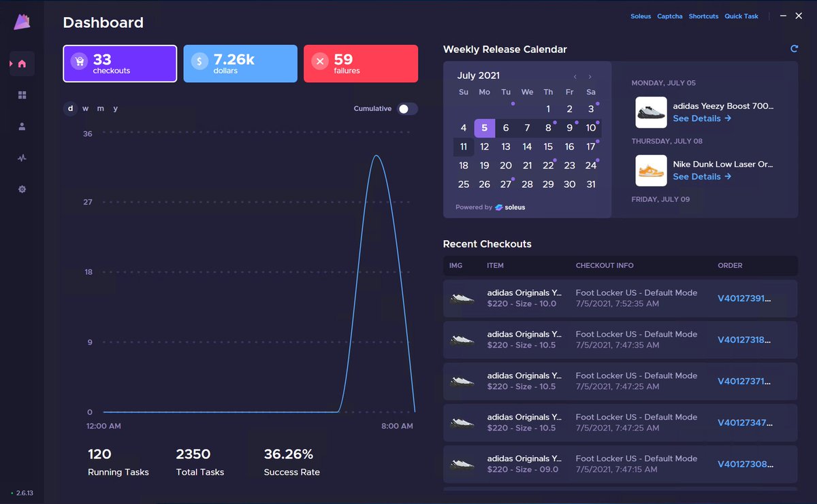Select the 'w' weekly chart range

click(85, 109)
